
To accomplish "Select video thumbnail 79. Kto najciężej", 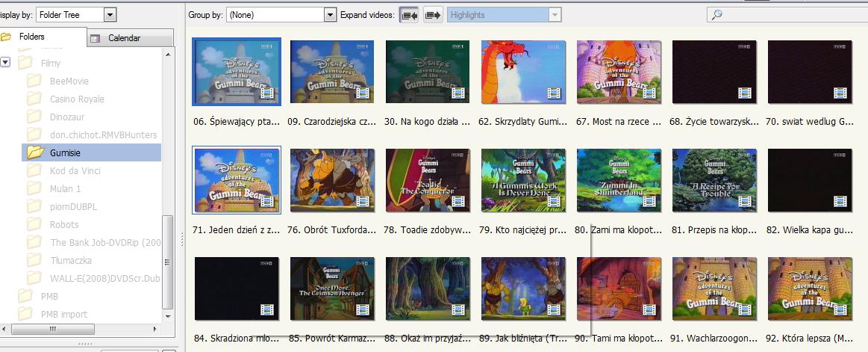I will point(523,180).
